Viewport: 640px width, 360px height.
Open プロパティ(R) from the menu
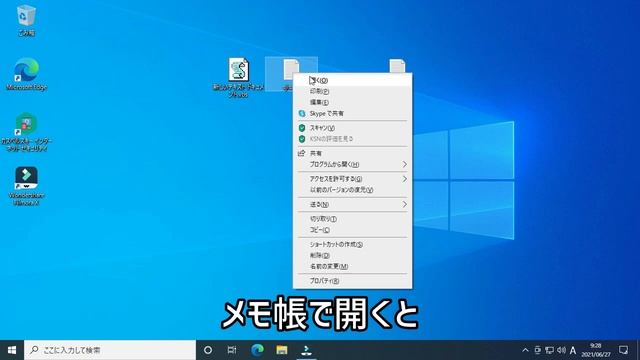pos(353,280)
